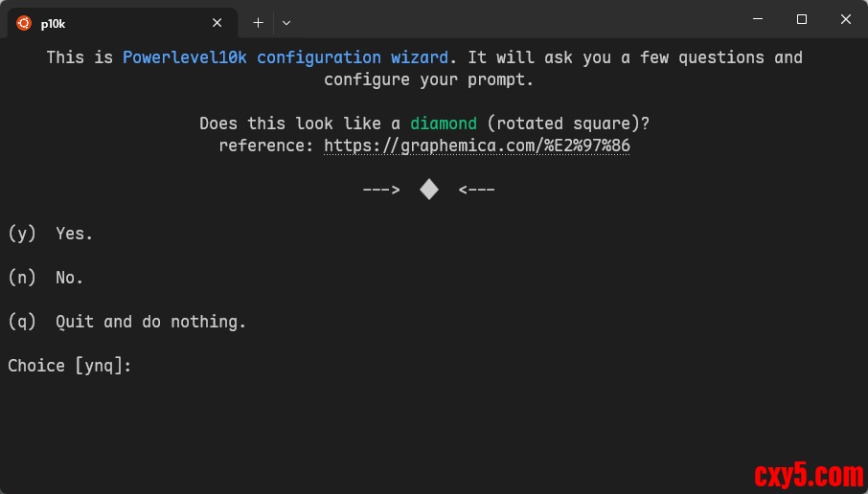Expand the terminal profiles dropdown chevron
This screenshot has height=494, width=868.
coord(286,22)
